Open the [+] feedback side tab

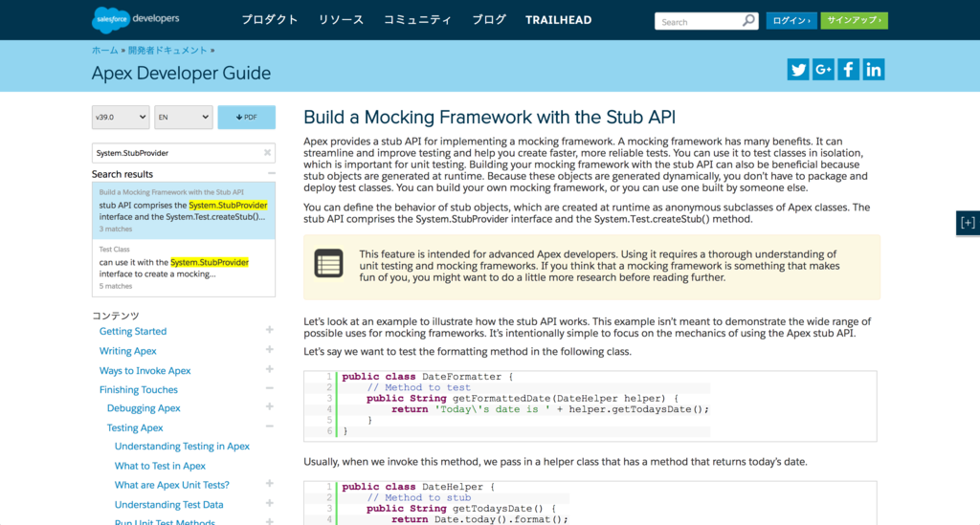968,223
